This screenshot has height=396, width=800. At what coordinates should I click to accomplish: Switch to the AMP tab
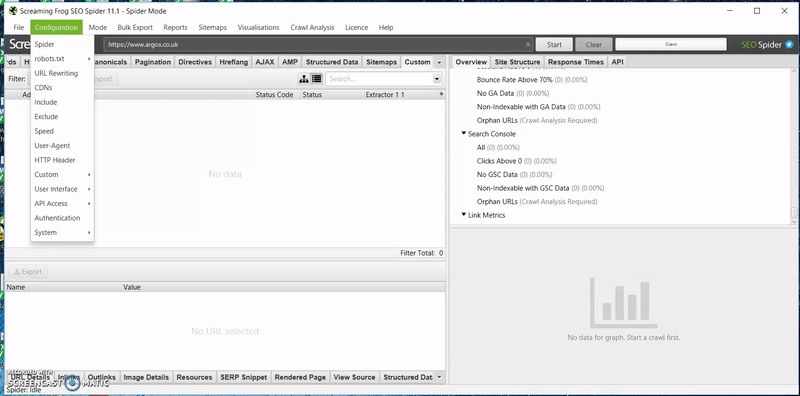coord(290,62)
